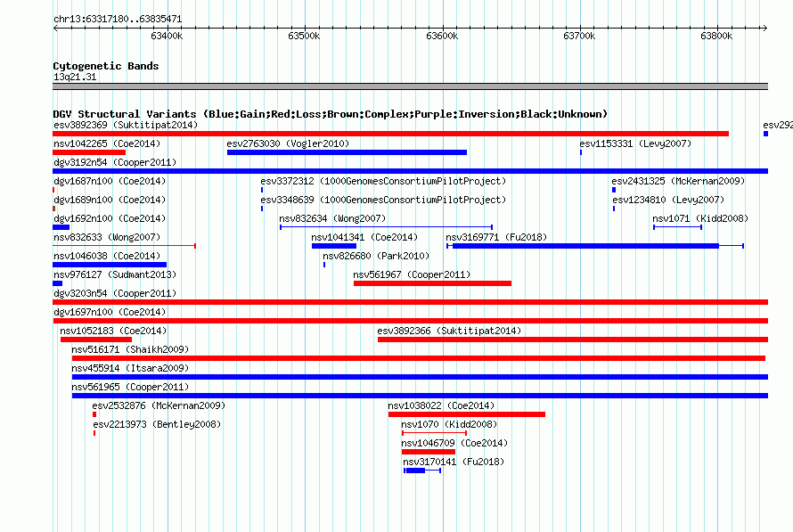Click the esv3892369 (Suktitipat2014) red loss bar

tap(390, 134)
